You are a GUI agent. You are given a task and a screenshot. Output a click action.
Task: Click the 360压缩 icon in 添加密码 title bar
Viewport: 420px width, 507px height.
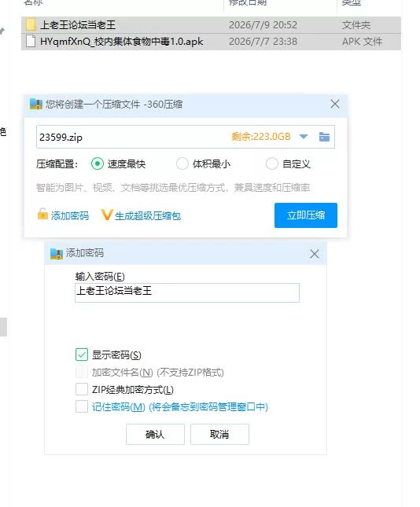[57, 254]
